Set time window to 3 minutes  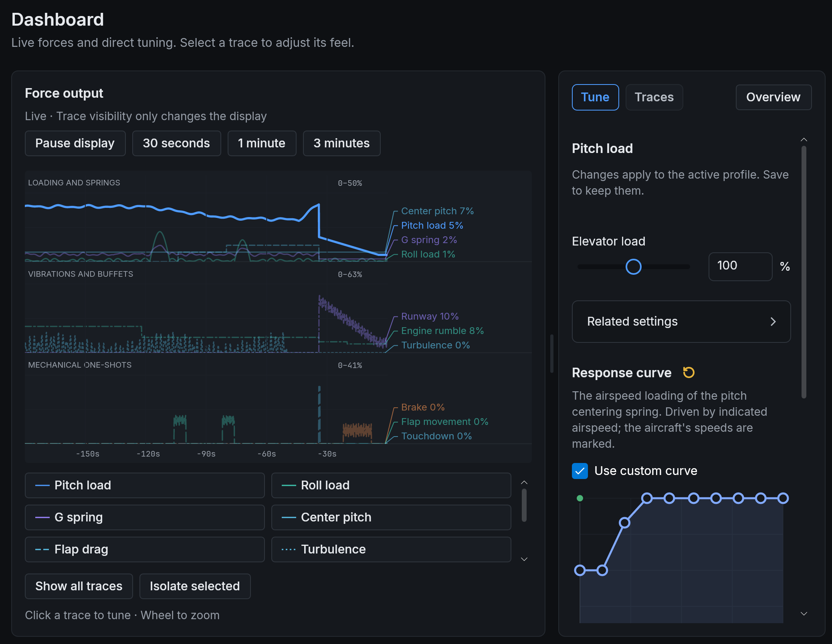341,143
